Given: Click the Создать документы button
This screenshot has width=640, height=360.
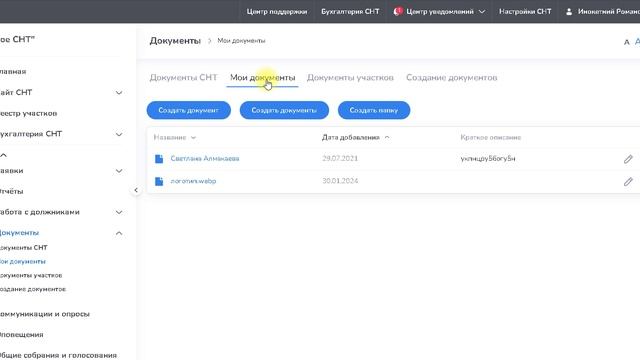Looking at the screenshot, I should (284, 110).
